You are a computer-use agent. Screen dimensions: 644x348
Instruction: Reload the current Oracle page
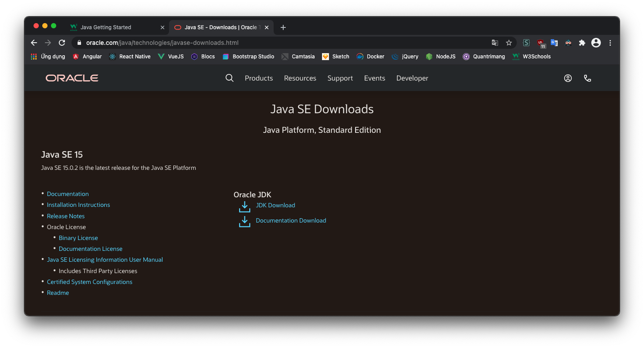click(62, 43)
